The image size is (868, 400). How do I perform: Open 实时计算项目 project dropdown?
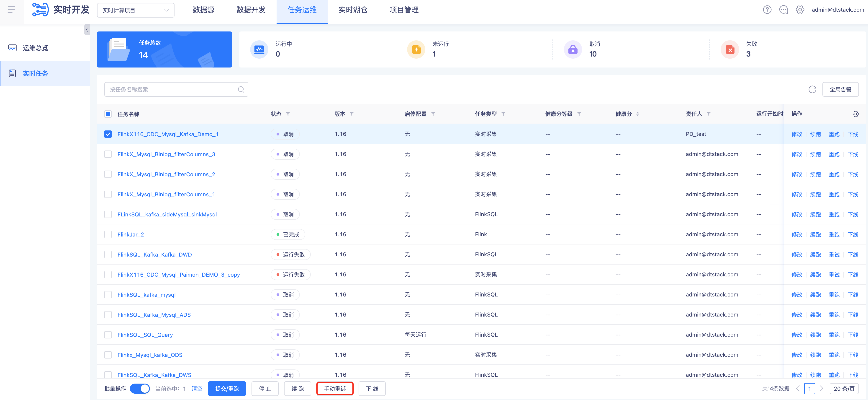136,10
